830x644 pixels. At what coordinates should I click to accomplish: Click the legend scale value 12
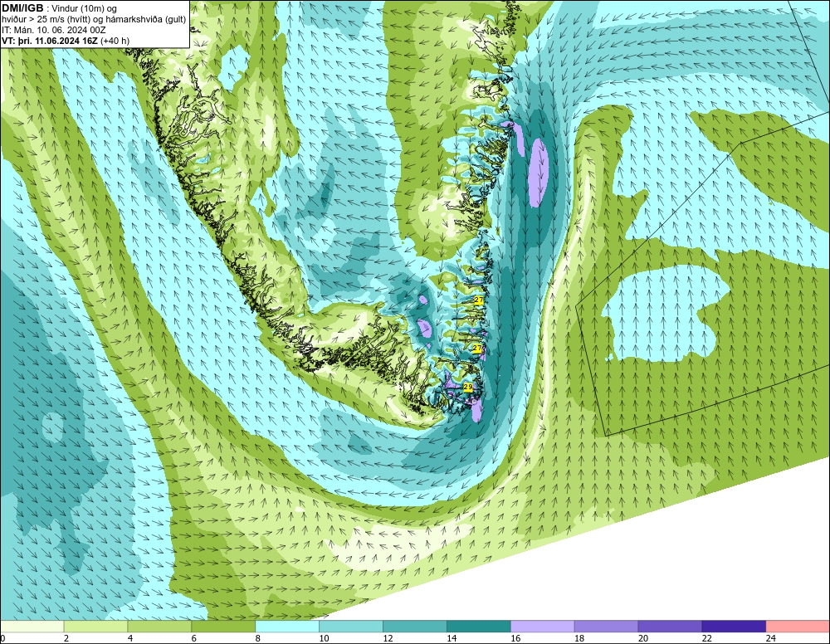(x=388, y=638)
